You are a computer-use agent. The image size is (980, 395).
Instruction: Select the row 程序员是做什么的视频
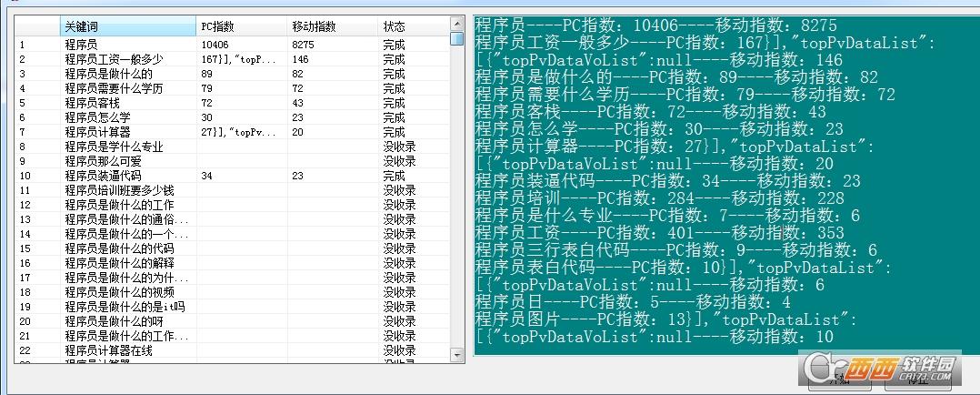232,292
